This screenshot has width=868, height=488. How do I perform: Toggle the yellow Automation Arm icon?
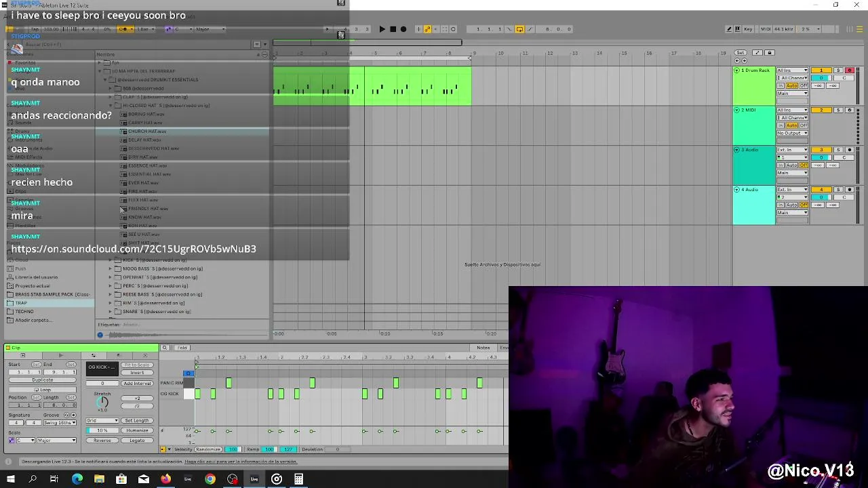pos(427,29)
